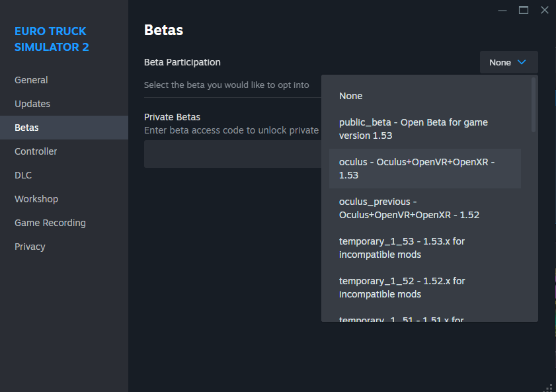Switch to the Updates tab

32,104
